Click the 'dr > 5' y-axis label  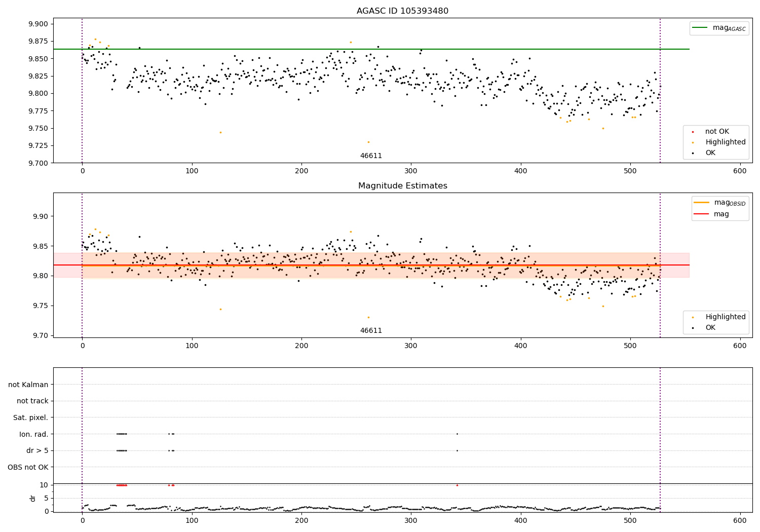[37, 451]
